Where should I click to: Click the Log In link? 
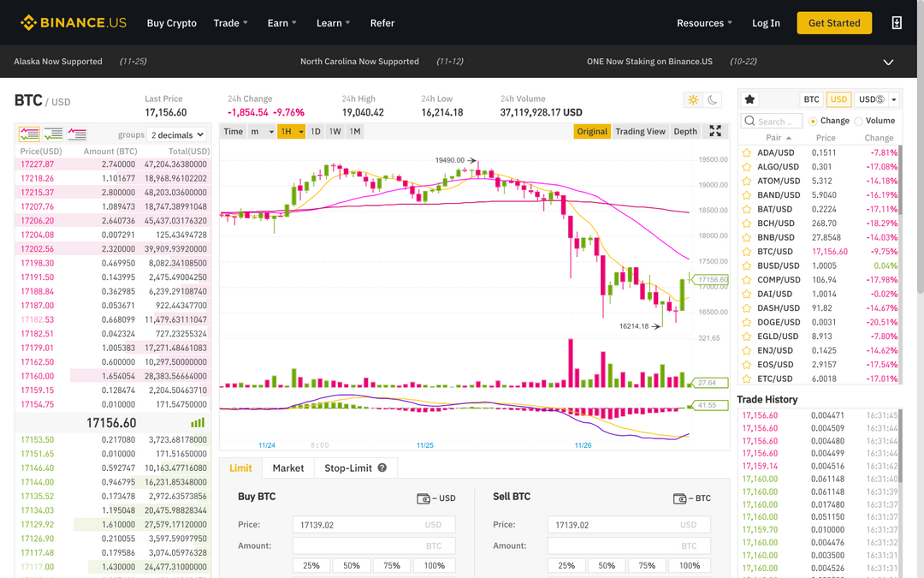766,23
